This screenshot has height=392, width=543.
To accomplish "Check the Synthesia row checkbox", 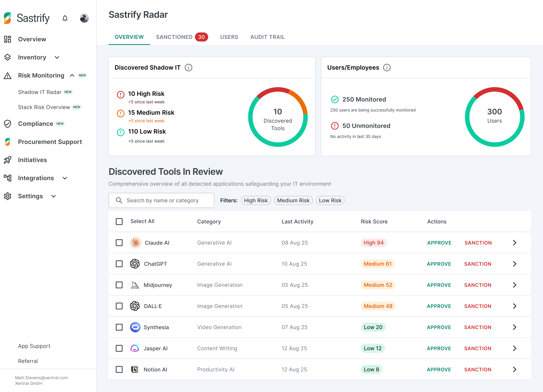I will pos(119,327).
